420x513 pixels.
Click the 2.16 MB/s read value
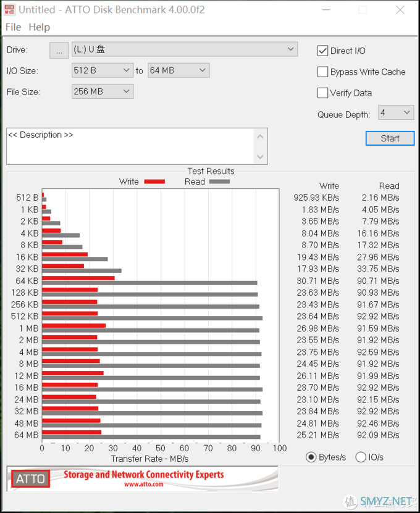pos(380,198)
